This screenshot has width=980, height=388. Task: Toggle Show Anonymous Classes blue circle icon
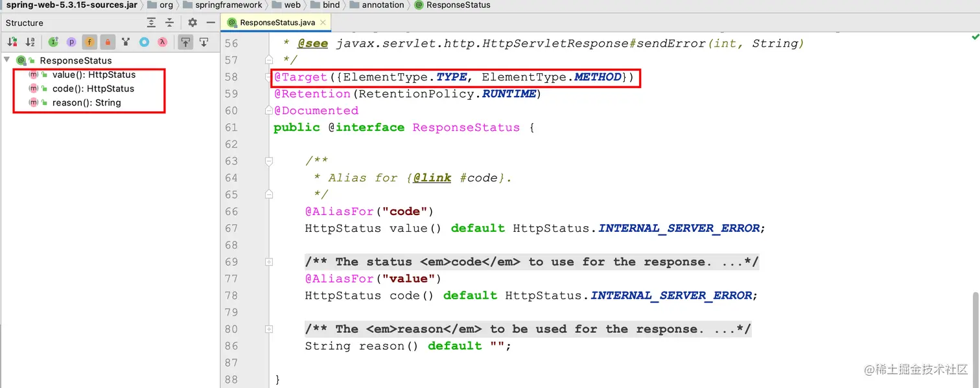point(144,42)
